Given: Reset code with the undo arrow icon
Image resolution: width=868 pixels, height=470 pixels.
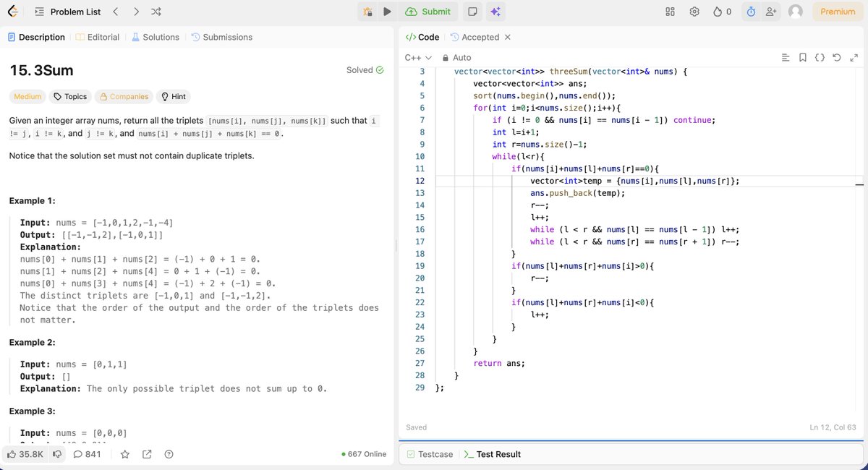Looking at the screenshot, I should pos(837,57).
